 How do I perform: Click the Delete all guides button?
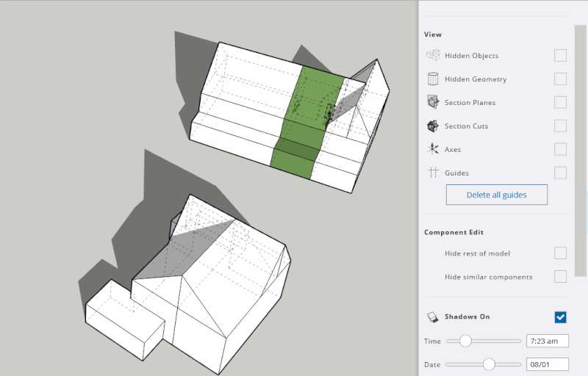pos(497,195)
